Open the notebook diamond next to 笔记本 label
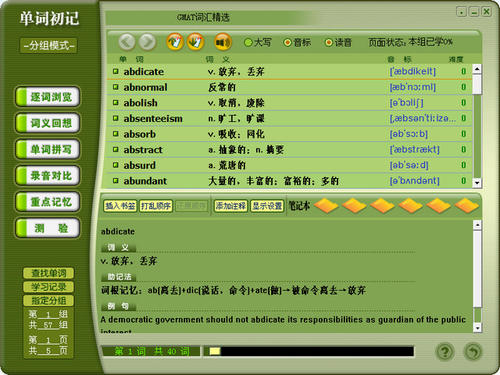This screenshot has width=500, height=375. click(x=326, y=205)
